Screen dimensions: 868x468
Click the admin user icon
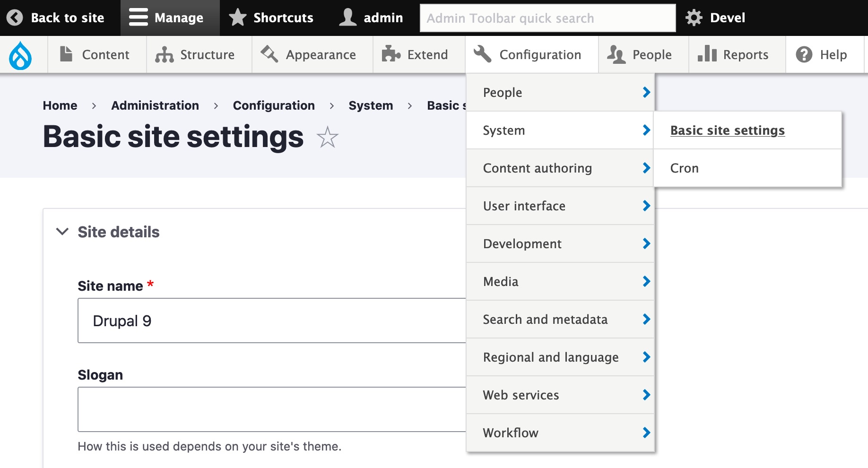(x=348, y=17)
